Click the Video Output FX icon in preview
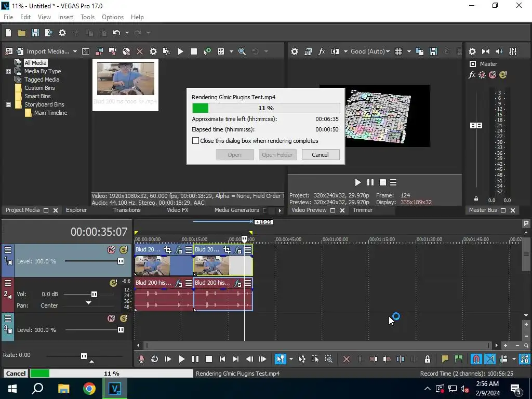This screenshot has width=532, height=399. tap(322, 51)
